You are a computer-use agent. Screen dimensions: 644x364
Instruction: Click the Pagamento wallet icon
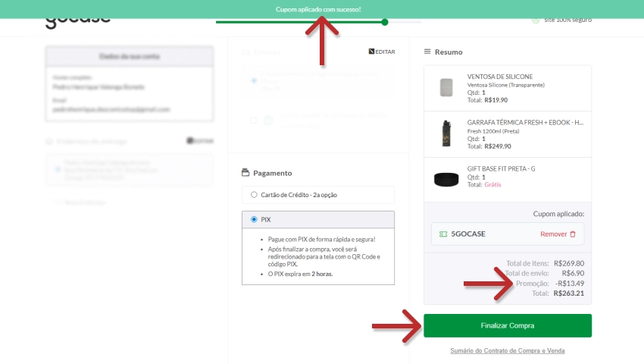click(245, 172)
